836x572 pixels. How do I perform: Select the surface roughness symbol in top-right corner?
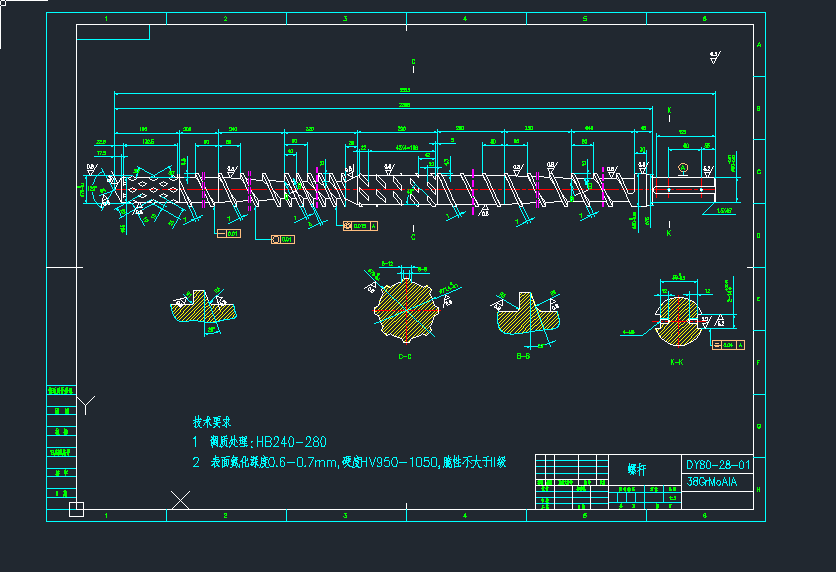[714, 57]
